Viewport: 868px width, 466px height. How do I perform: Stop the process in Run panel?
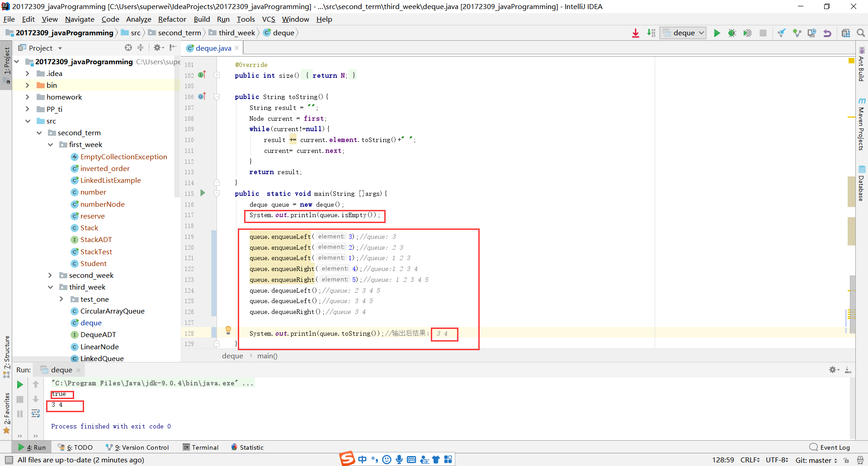(x=20, y=399)
